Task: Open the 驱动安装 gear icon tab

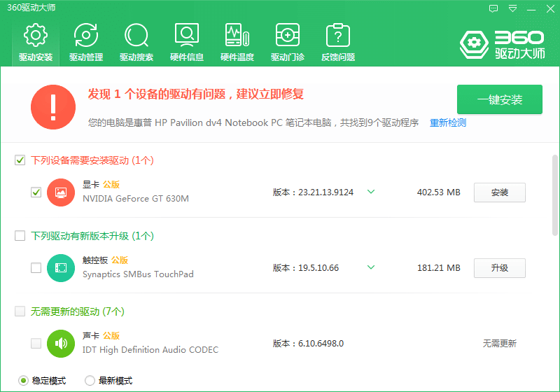Action: click(36, 42)
